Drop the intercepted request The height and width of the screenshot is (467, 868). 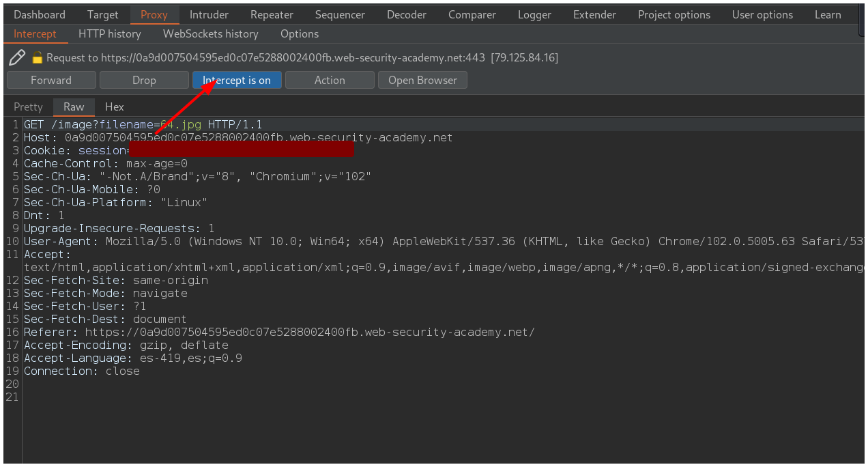click(144, 80)
